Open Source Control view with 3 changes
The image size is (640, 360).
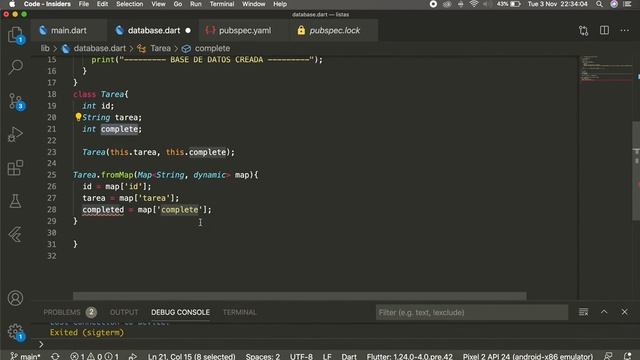click(x=16, y=101)
